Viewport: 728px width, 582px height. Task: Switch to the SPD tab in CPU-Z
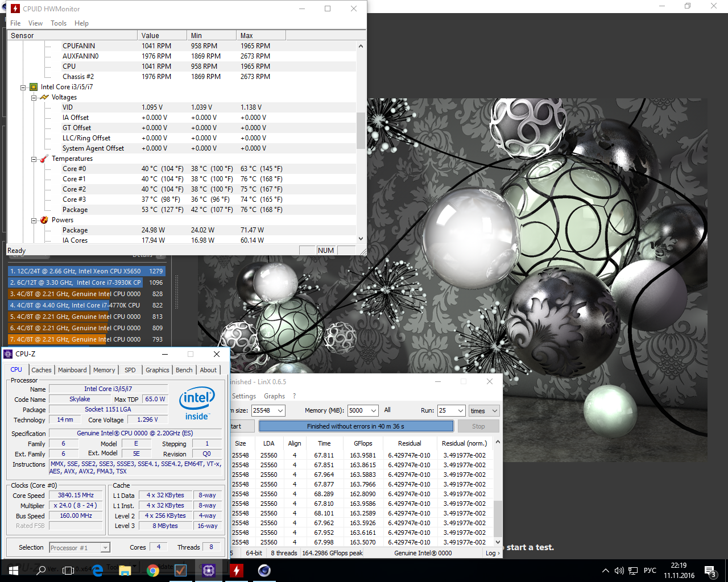click(130, 370)
